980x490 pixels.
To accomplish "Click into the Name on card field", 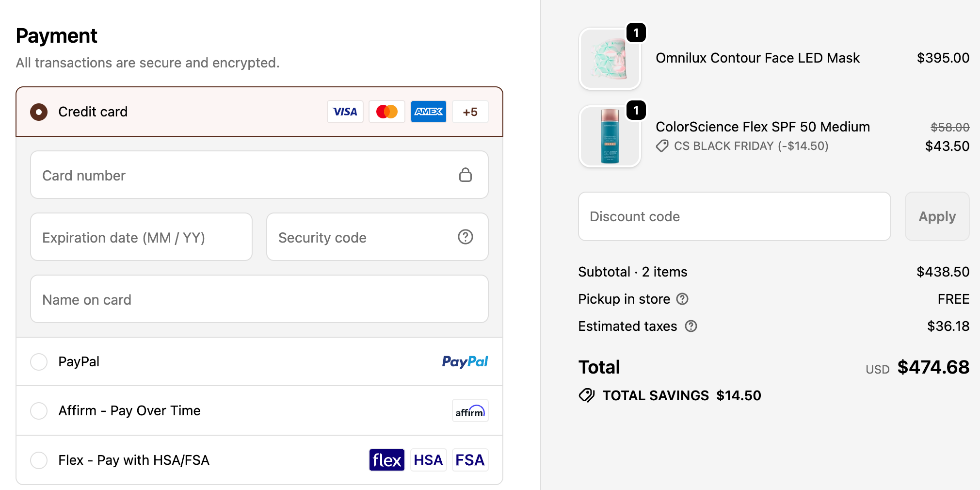I will (259, 299).
